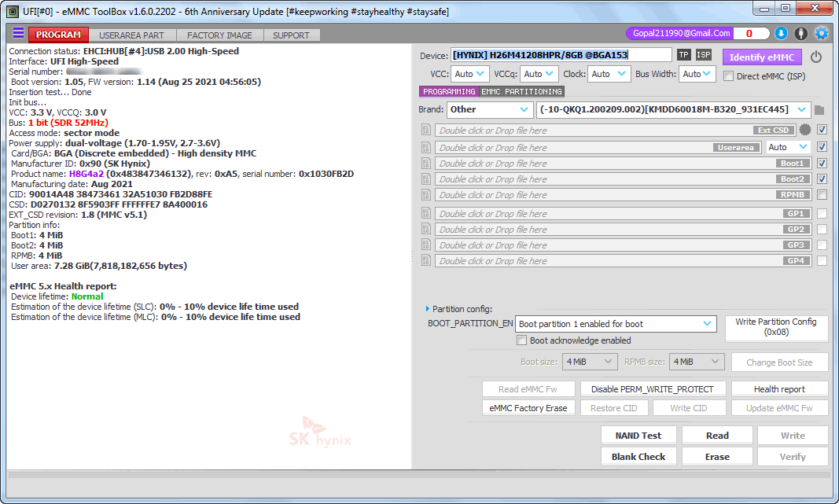839x504 pixels.
Task: Open the Bus Width dropdown
Action: 697,74
